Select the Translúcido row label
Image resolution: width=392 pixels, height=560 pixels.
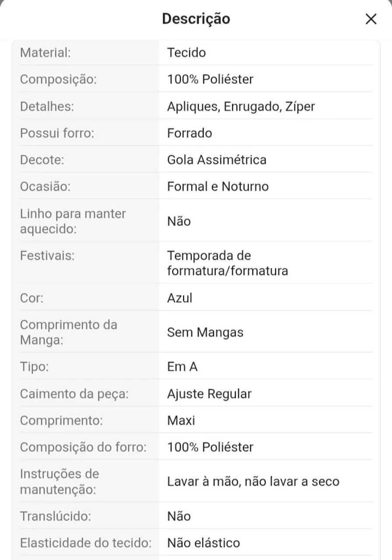[56, 516]
